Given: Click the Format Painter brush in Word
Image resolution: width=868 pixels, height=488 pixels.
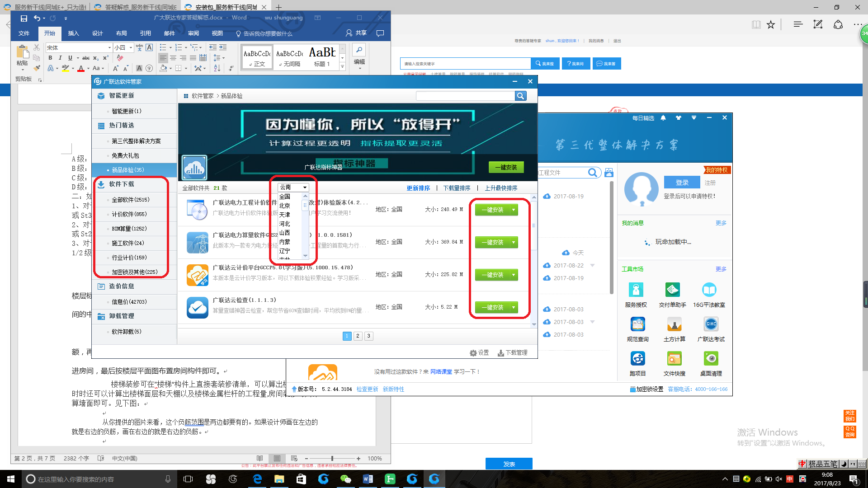Looking at the screenshot, I should 37,68.
